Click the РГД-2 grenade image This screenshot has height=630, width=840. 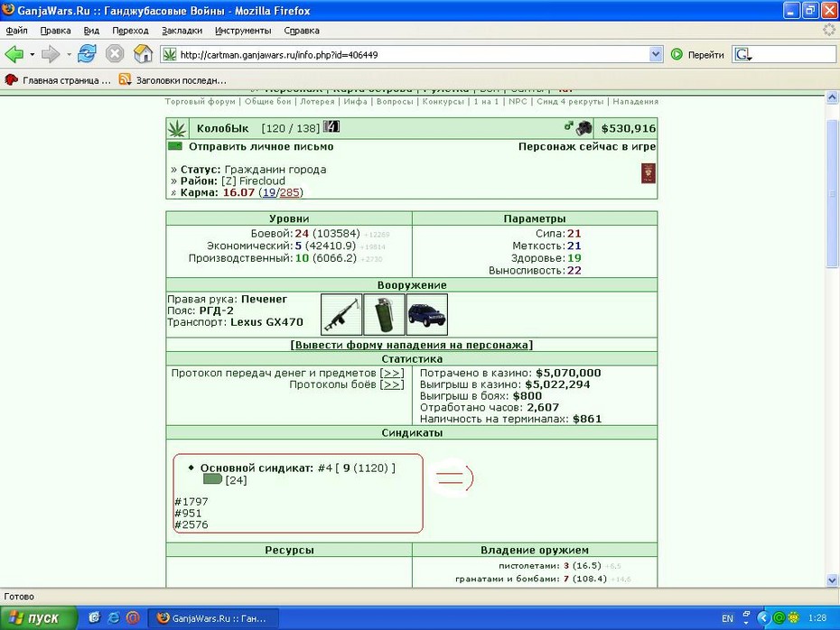[x=384, y=315]
